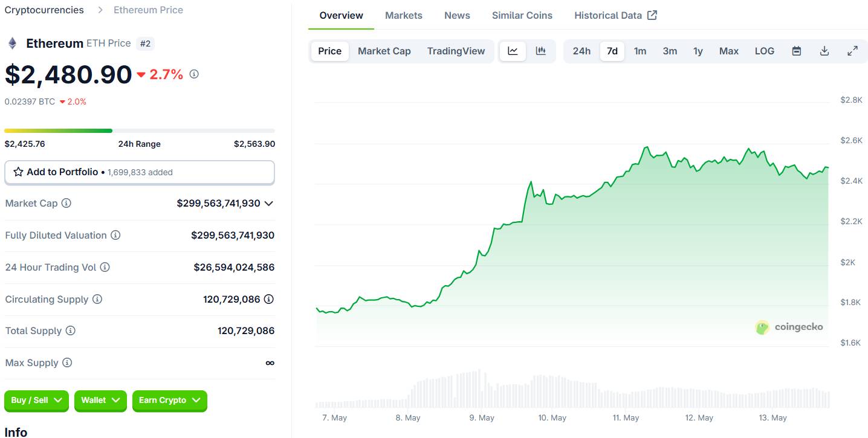Click info icon next to Circulating Supply label
868x438 pixels.
click(97, 299)
